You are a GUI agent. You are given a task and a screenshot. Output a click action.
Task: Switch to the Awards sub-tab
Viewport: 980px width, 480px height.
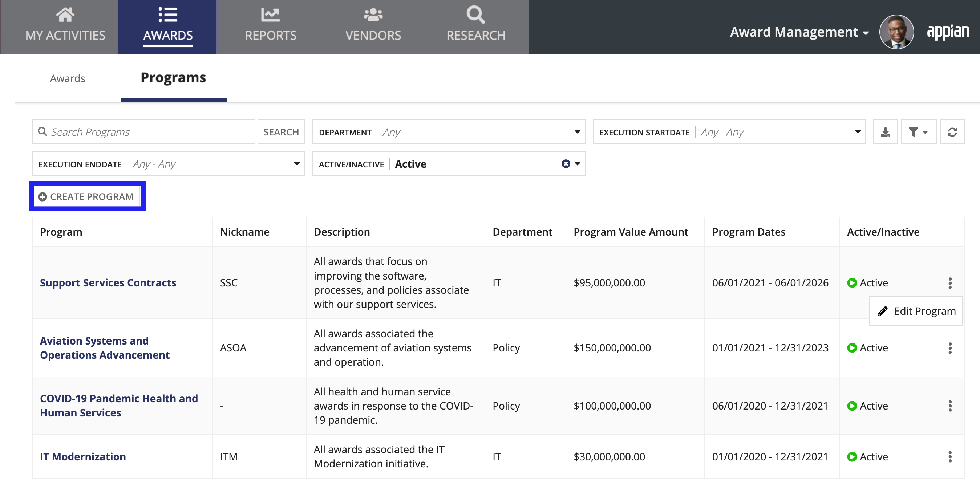point(68,78)
